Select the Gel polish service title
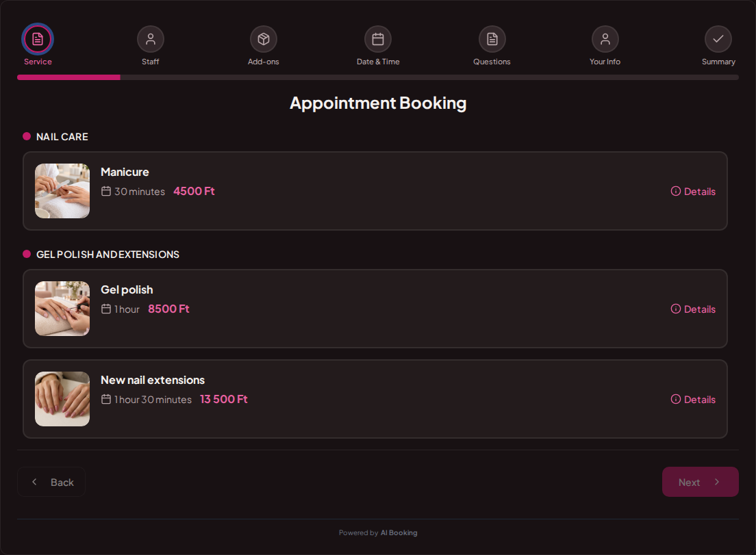 click(x=127, y=289)
